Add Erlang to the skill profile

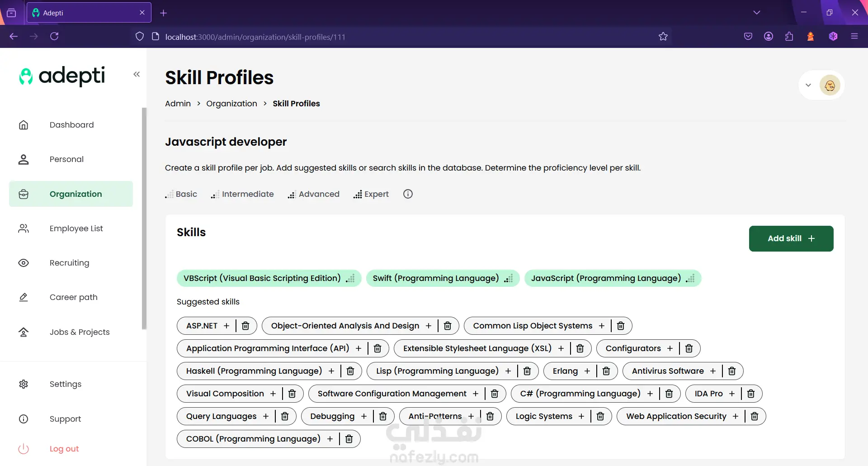point(587,371)
